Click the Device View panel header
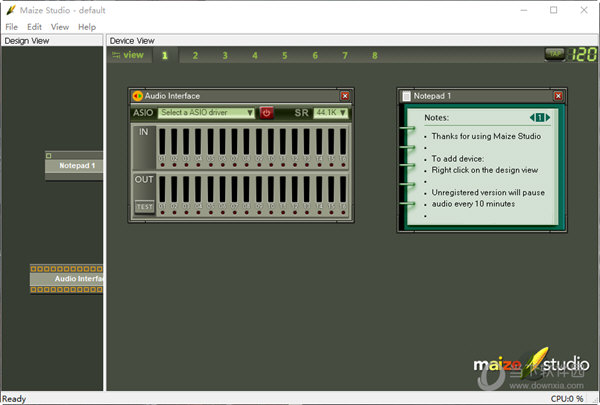The height and width of the screenshot is (405, 600). tap(352, 41)
